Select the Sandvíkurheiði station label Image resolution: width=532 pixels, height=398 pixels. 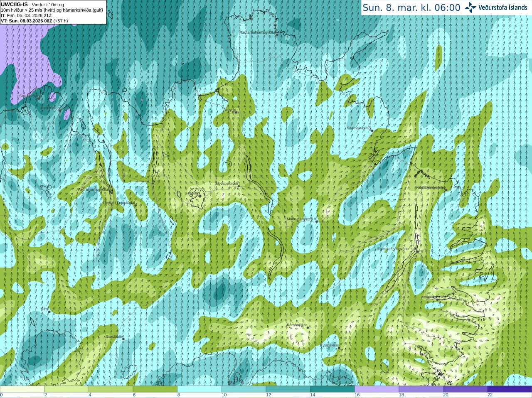click(x=359, y=128)
